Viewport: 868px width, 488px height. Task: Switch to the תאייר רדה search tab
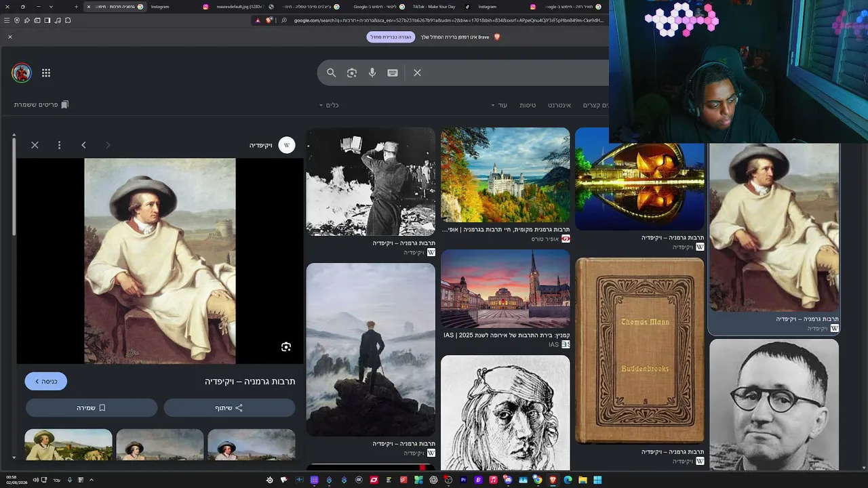click(x=572, y=7)
